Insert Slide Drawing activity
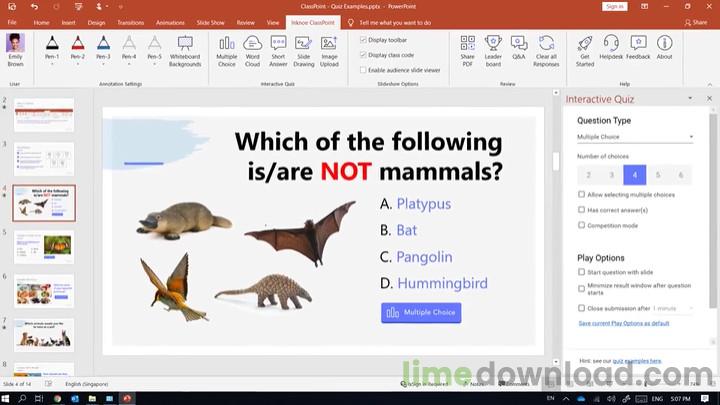 click(x=304, y=51)
